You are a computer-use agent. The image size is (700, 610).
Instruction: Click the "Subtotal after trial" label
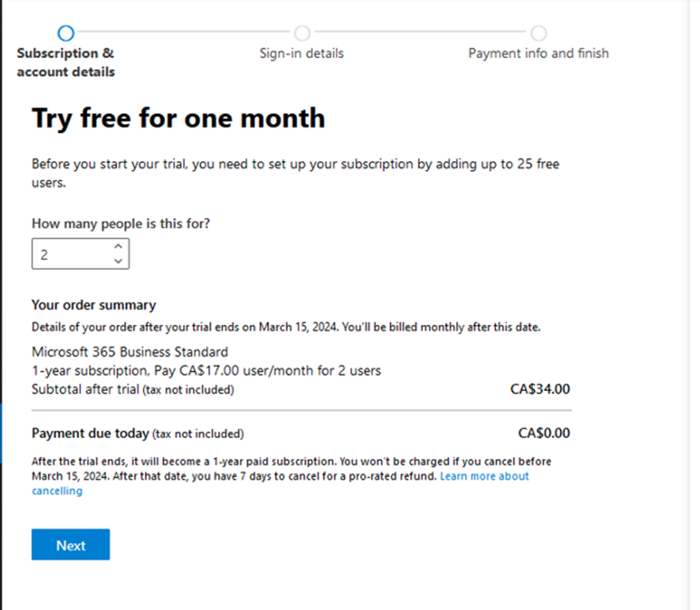[x=85, y=390]
